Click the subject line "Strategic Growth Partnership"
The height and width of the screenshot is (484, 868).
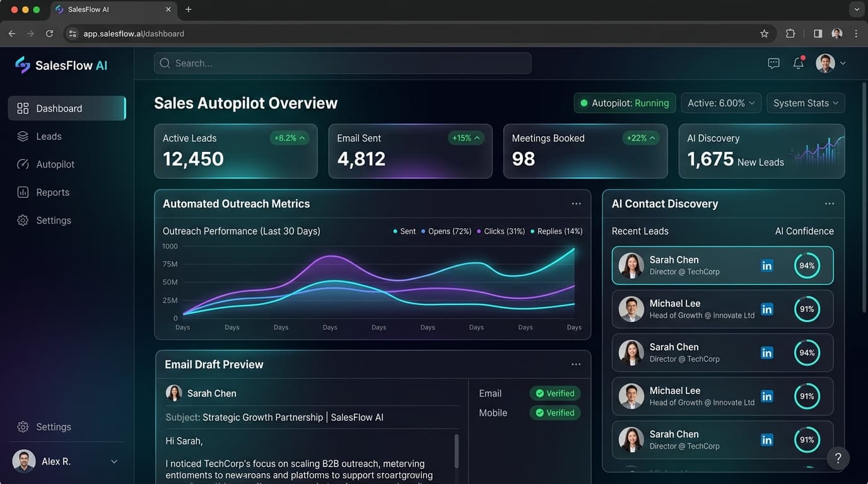coord(262,417)
